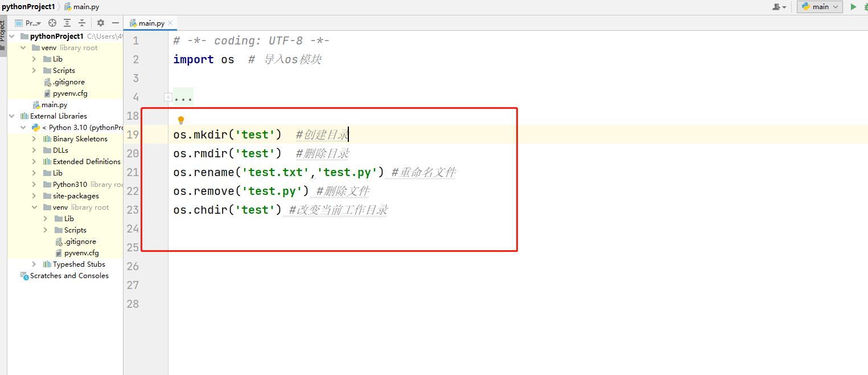Collapse the Python 3.10 interpreter node
Viewport: 868px width, 375px height.
coord(23,127)
